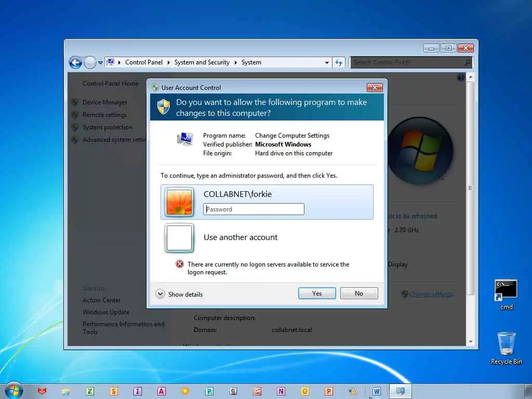The width and height of the screenshot is (532, 399).
Task: Click System in the breadcrumb path
Action: [x=251, y=62]
